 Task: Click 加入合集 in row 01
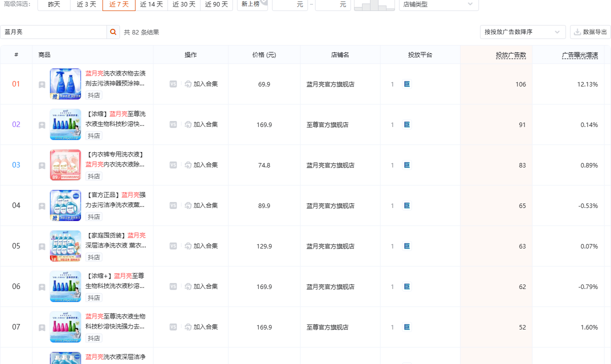click(201, 84)
